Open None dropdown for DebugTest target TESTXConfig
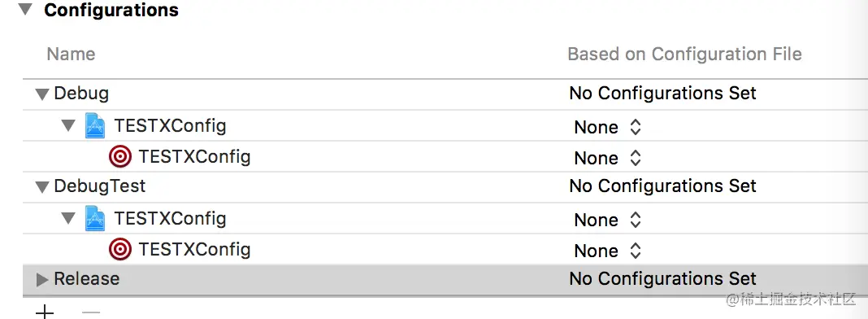Image resolution: width=868 pixels, height=319 pixels. (607, 251)
